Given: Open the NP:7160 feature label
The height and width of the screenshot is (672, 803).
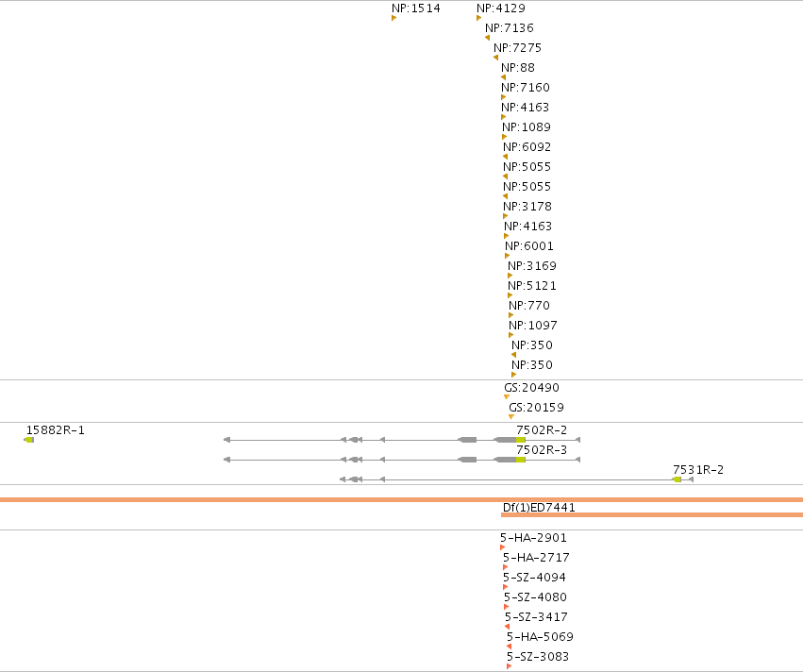Looking at the screenshot, I should (x=526, y=88).
